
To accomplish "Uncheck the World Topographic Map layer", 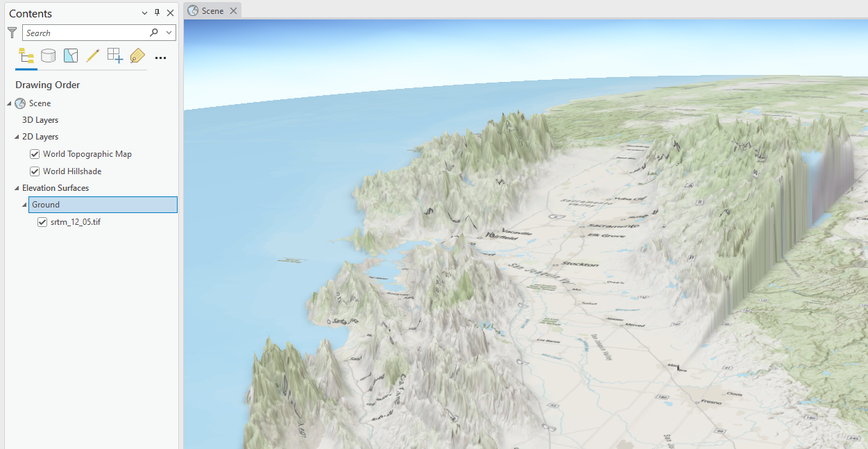I will click(x=34, y=153).
